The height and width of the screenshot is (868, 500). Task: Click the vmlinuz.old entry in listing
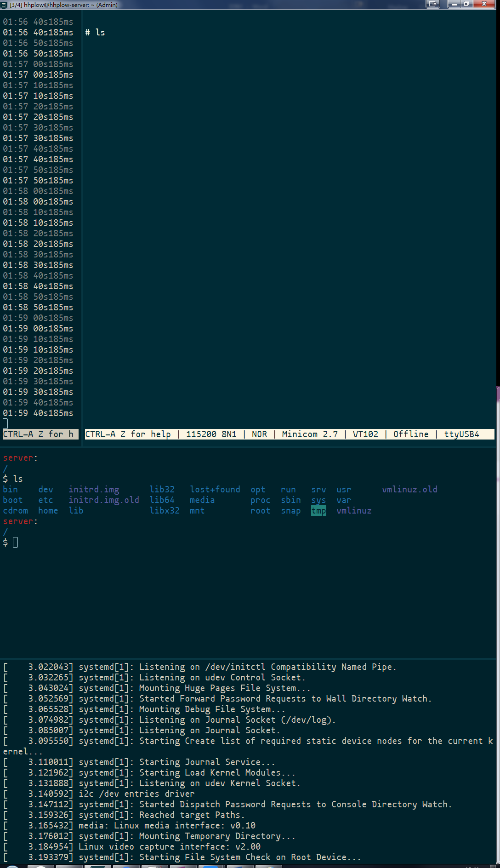pyautogui.click(x=409, y=490)
